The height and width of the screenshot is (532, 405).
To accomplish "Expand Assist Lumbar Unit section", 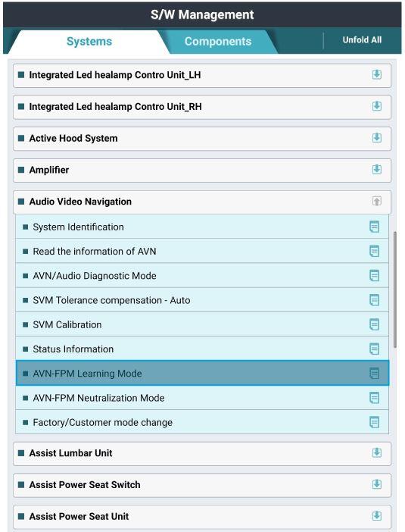I will point(377,452).
